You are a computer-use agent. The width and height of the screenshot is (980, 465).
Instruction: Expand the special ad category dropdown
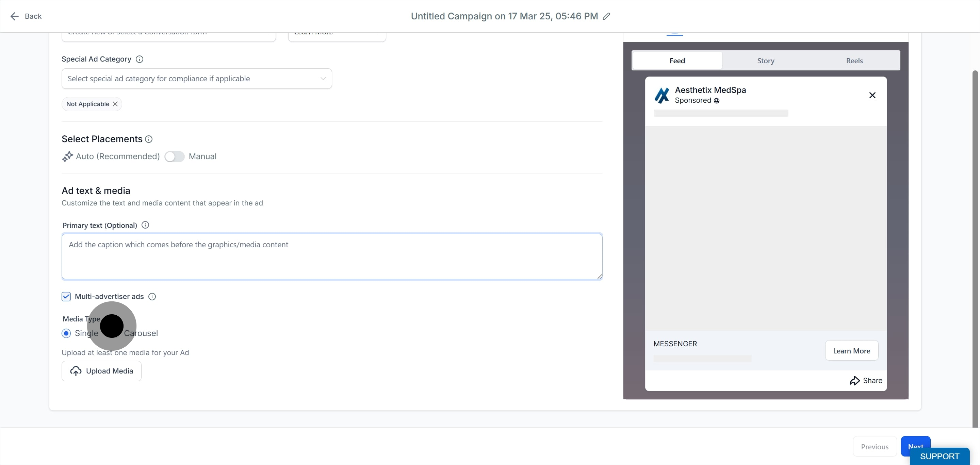coord(197,79)
